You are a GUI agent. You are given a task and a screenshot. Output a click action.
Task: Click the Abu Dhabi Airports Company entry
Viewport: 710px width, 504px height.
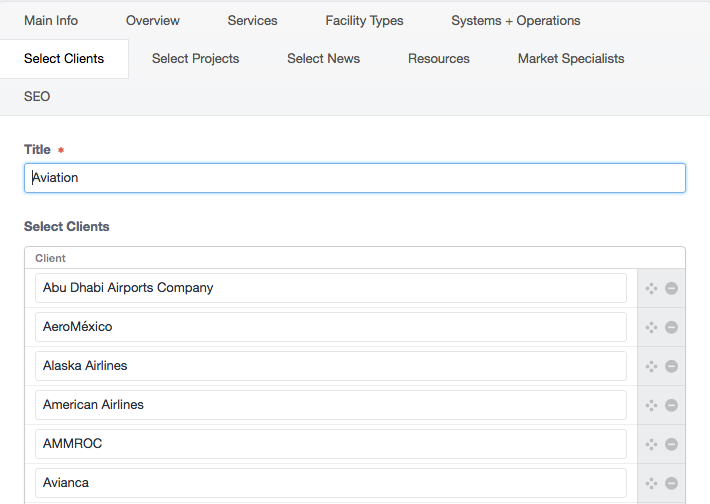pyautogui.click(x=331, y=288)
